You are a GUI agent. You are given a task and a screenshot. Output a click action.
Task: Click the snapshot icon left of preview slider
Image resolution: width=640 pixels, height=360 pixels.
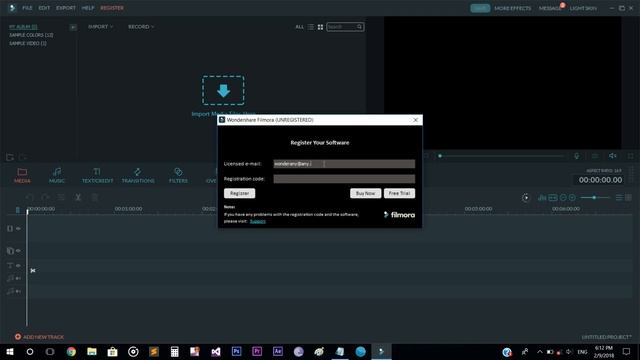426,156
